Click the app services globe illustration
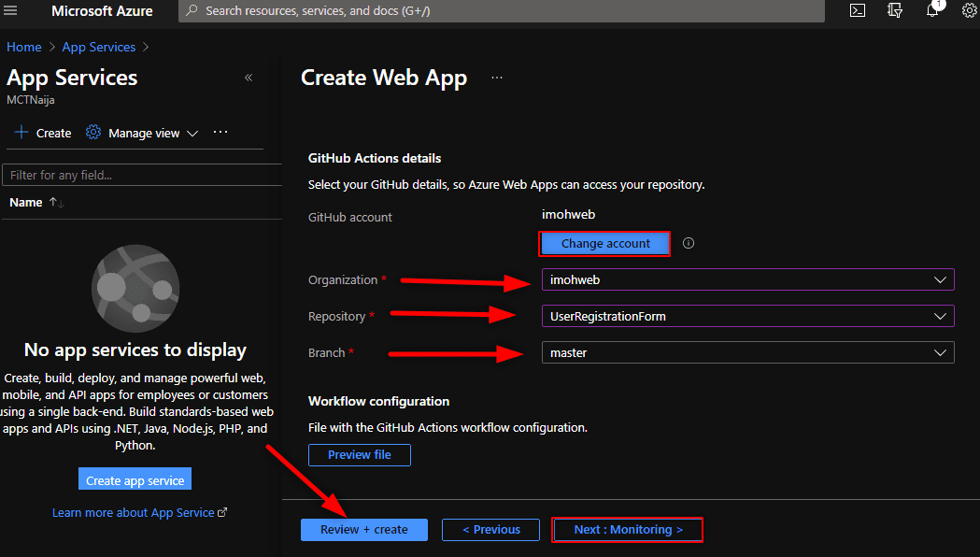 tap(135, 288)
